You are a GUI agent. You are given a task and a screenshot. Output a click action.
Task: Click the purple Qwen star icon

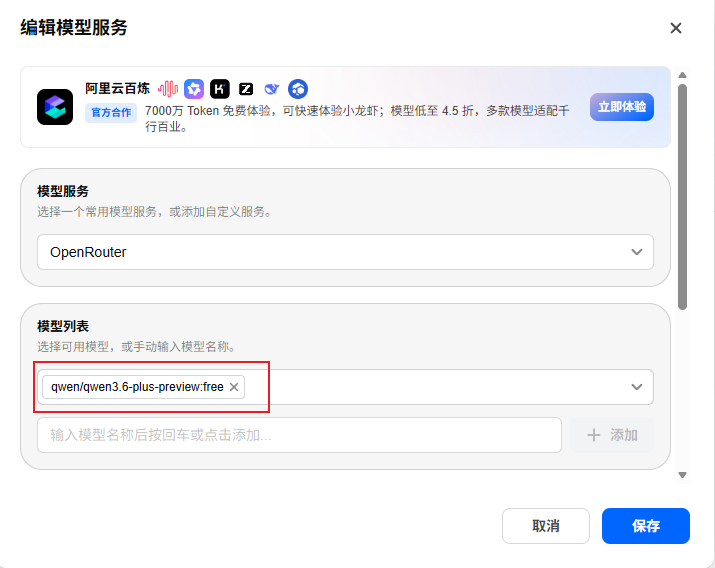[x=194, y=89]
